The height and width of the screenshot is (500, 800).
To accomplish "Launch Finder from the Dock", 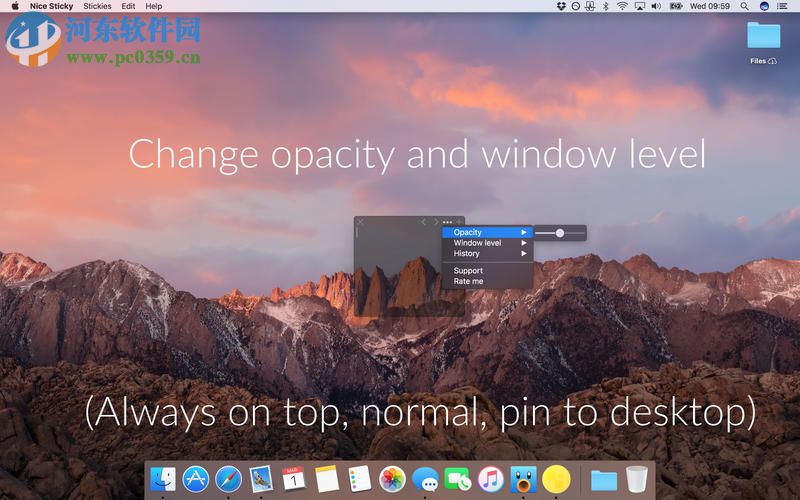I will pyautogui.click(x=163, y=480).
